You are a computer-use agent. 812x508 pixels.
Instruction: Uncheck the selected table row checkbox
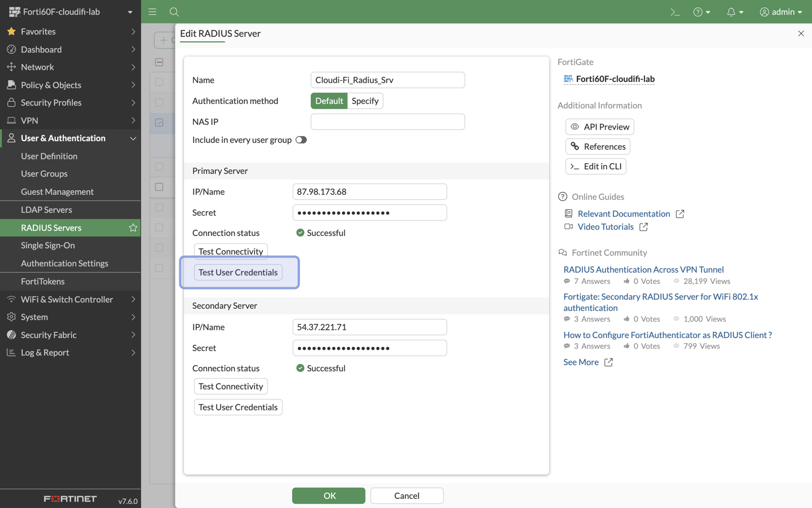point(160,122)
